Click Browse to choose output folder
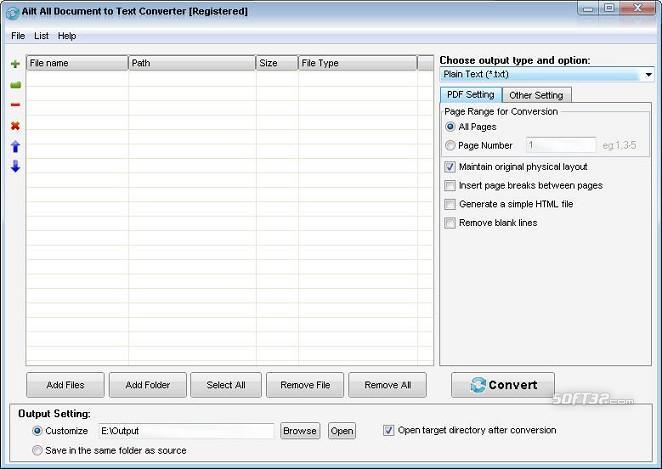The height and width of the screenshot is (469, 662). (x=300, y=431)
